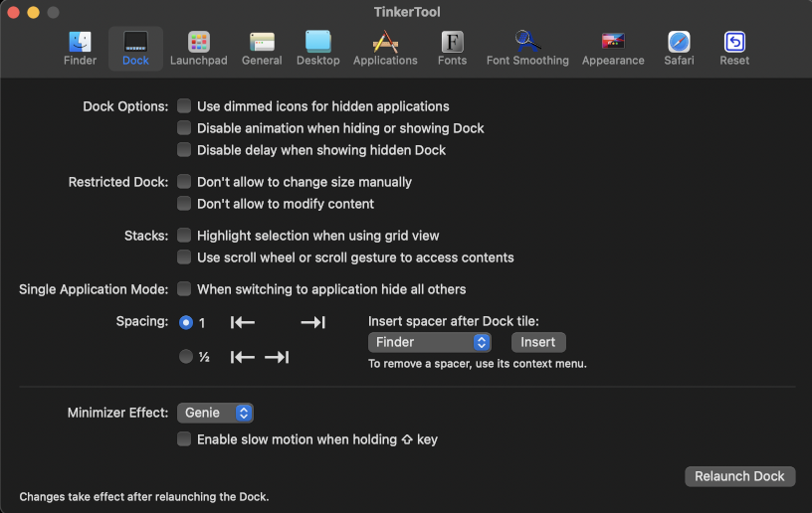Open the Minimizer Effect Genie dropdown
Viewport: 812px width, 513px height.
click(x=215, y=413)
